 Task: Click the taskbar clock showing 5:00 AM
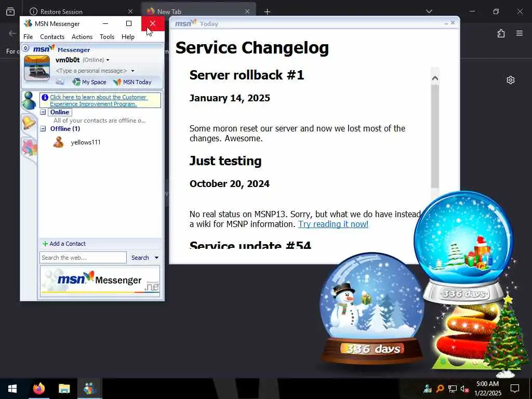487,389
